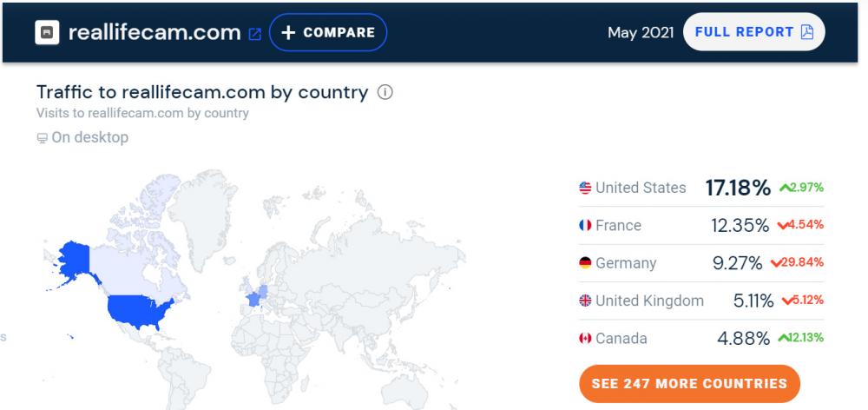
Task: Click the United Kingdom flag icon
Action: click(x=586, y=301)
